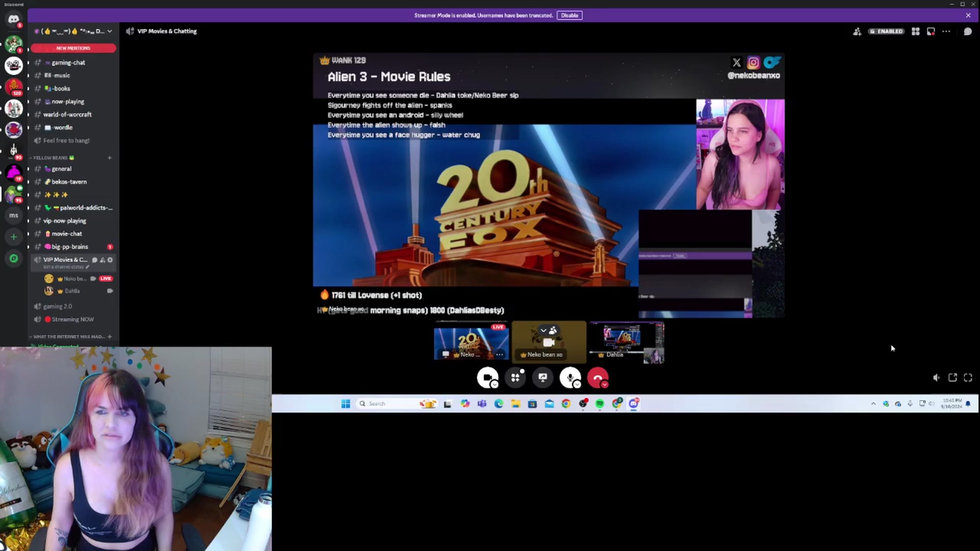The width and height of the screenshot is (980, 551).
Task: Enter full screen mode
Action: pos(968,378)
